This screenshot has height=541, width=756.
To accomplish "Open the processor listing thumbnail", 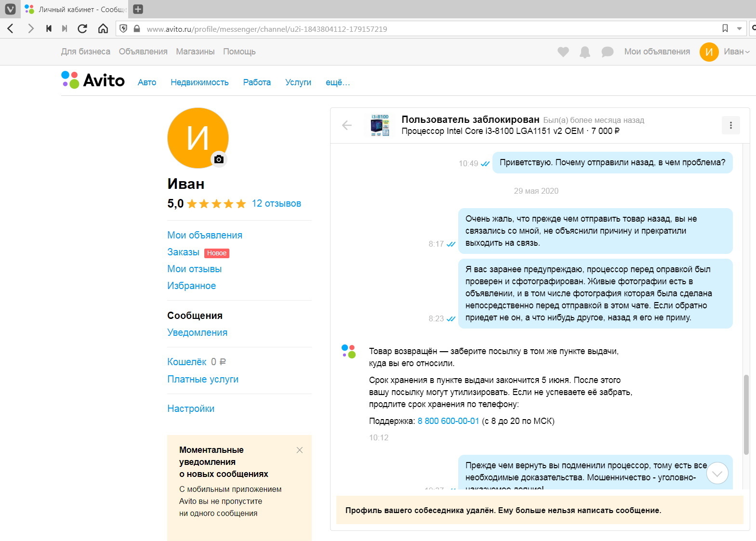I will click(380, 125).
